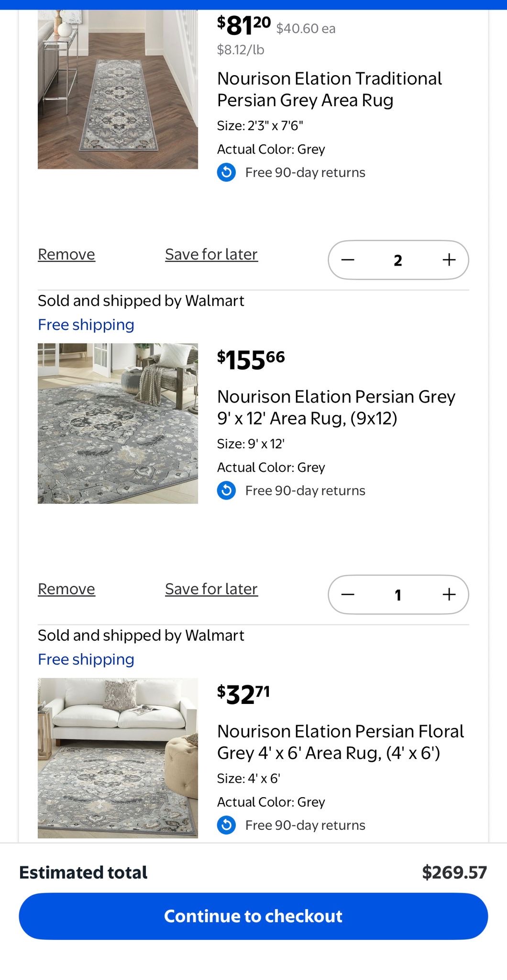Click returns icon beside the 9x12 rug
The image size is (507, 980).
pos(226,490)
